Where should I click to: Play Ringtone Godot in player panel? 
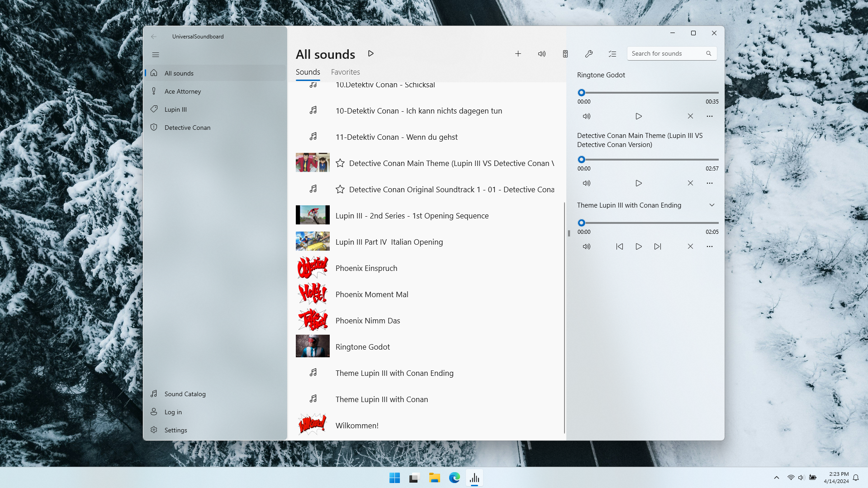639,116
